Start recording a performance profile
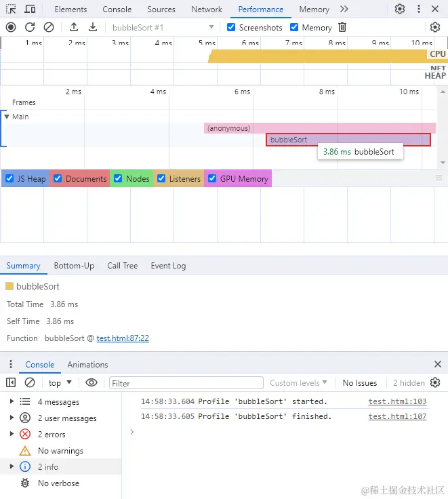 pyautogui.click(x=11, y=27)
